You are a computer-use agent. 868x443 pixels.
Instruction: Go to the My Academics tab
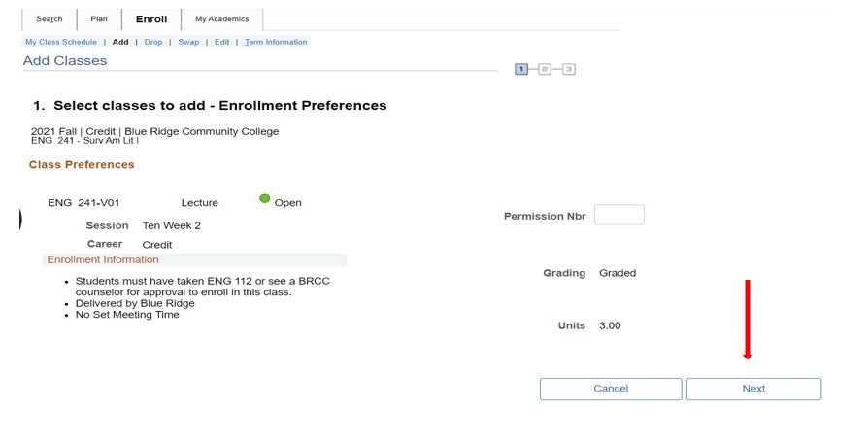221,19
